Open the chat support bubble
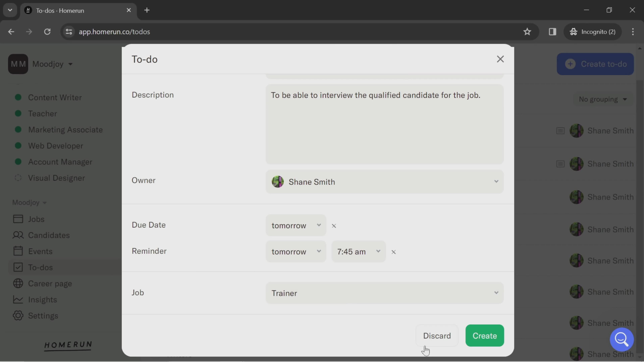The image size is (644, 362). pyautogui.click(x=622, y=340)
